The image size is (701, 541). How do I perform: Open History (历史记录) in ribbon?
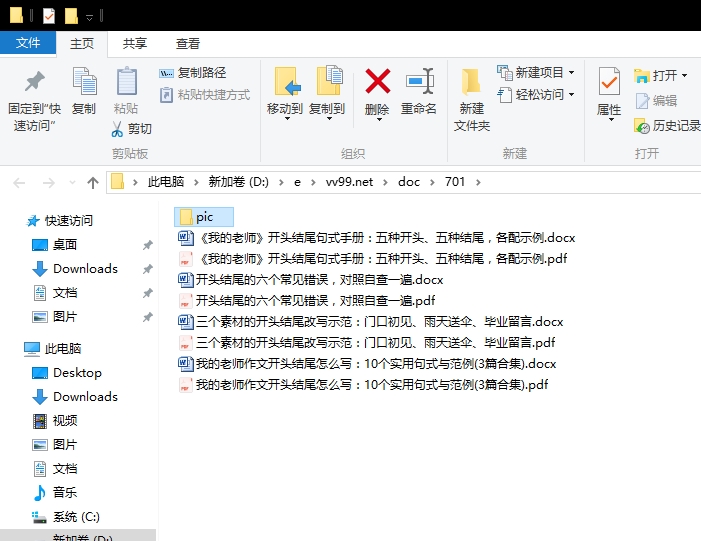(x=667, y=126)
